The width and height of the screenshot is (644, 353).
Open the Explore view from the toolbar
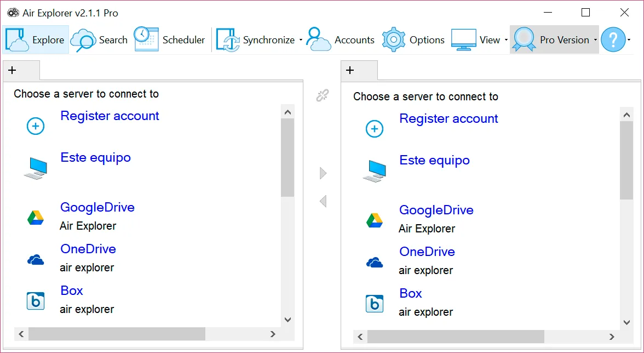pos(36,39)
